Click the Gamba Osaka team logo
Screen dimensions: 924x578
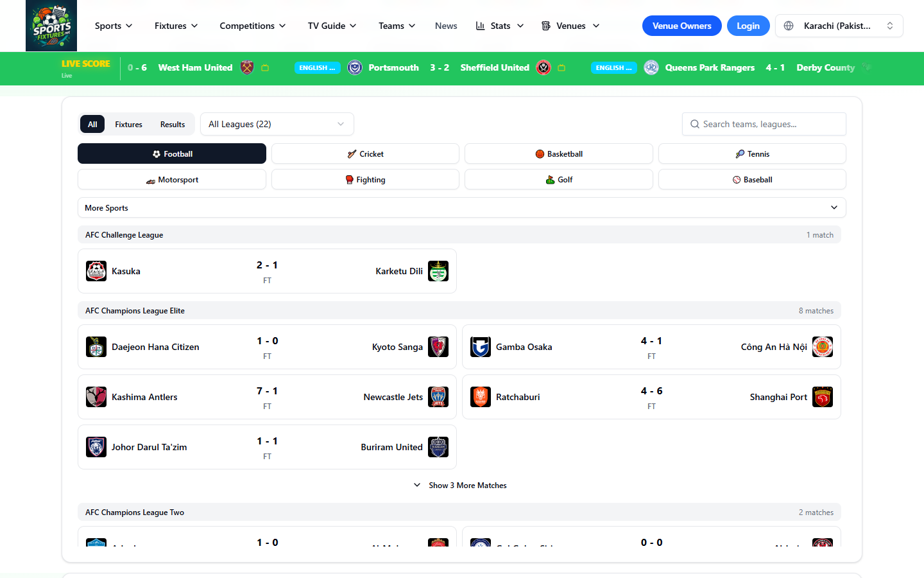click(481, 347)
